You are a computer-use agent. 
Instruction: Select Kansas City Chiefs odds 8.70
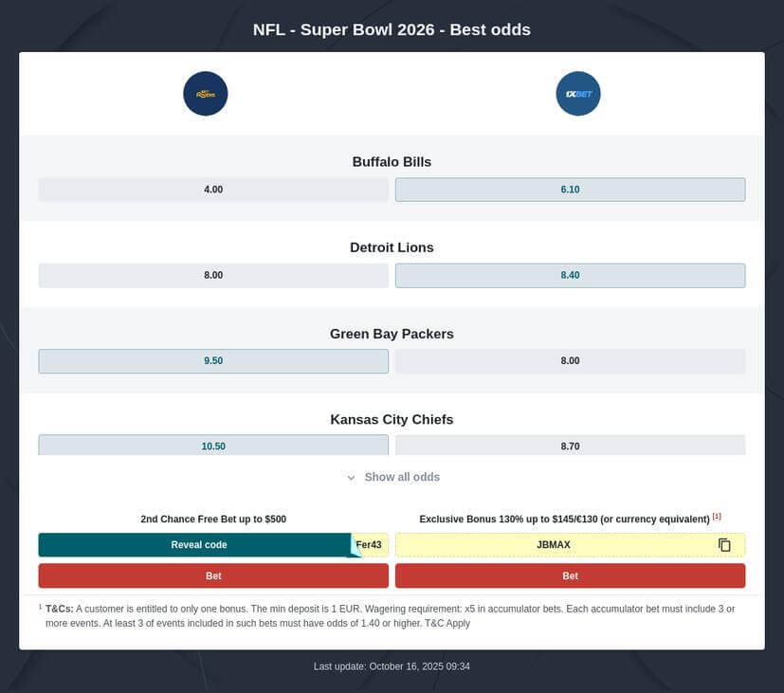pos(570,446)
